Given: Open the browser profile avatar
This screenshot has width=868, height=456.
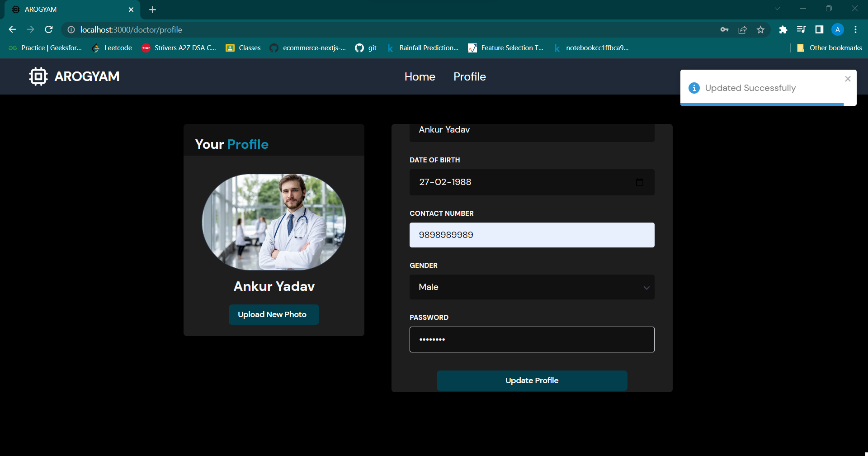Looking at the screenshot, I should [x=838, y=29].
